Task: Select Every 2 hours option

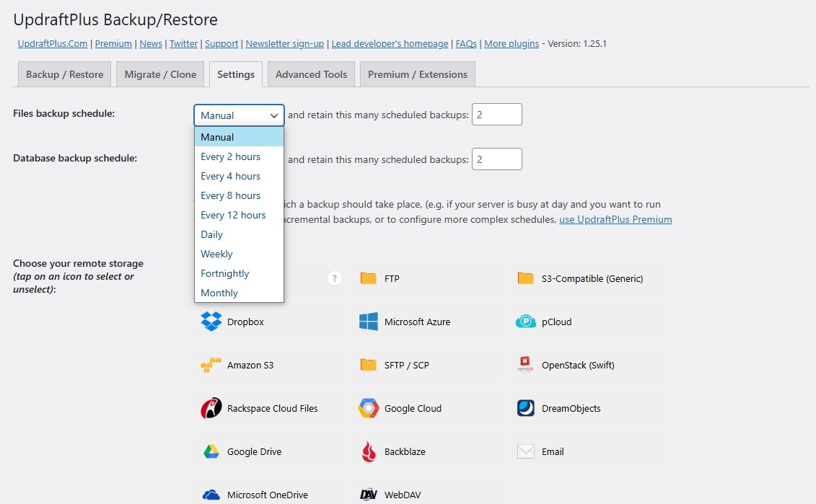Action: click(239, 156)
